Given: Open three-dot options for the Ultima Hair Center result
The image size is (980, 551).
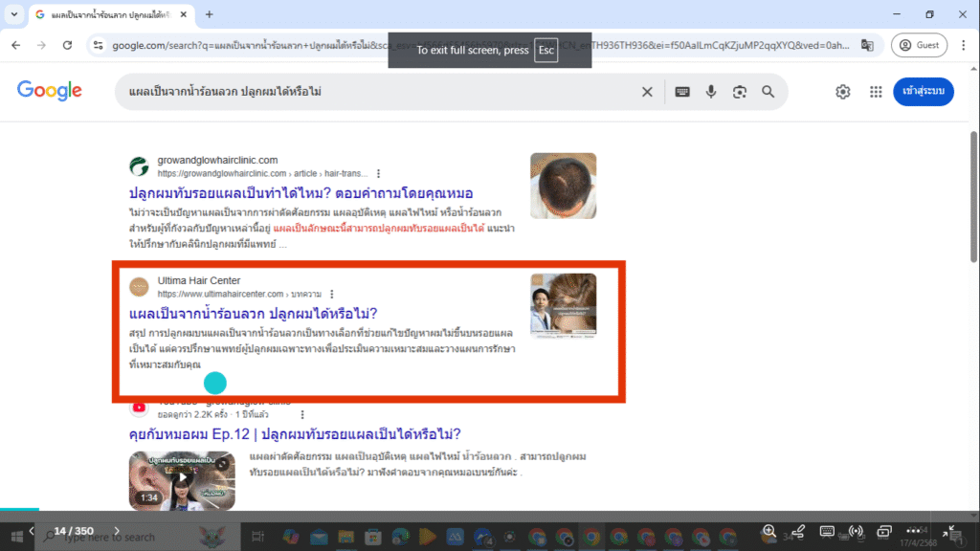Looking at the screenshot, I should (x=331, y=294).
